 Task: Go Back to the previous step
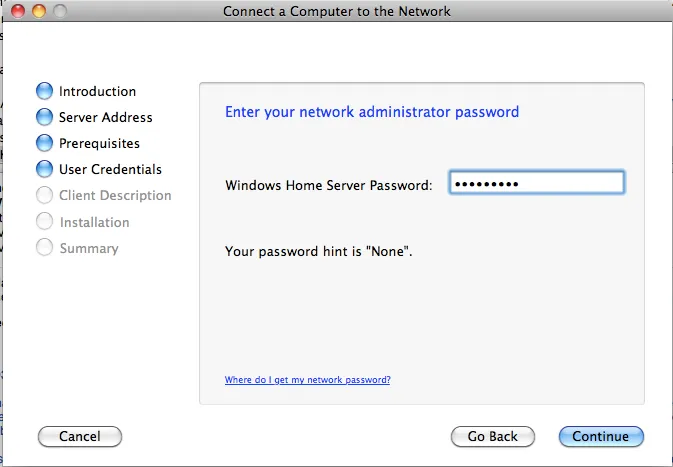point(493,437)
